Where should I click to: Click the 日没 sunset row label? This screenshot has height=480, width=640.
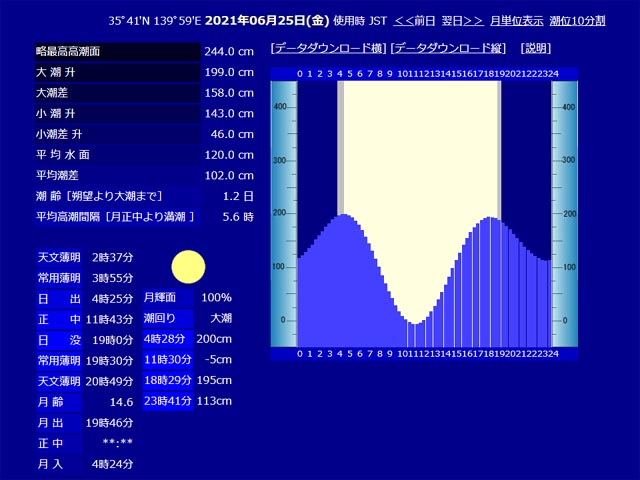(59, 340)
